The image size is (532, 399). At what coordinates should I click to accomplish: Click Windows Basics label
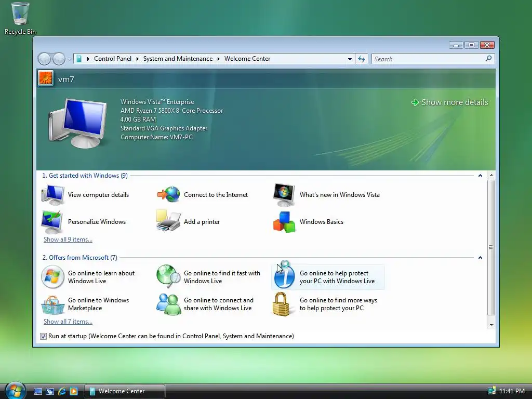tap(321, 222)
